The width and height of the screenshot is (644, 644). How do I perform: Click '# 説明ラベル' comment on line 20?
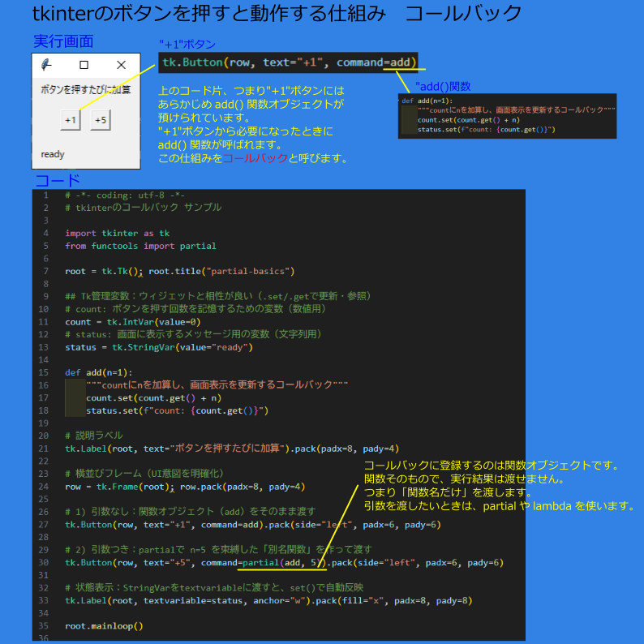point(93,436)
